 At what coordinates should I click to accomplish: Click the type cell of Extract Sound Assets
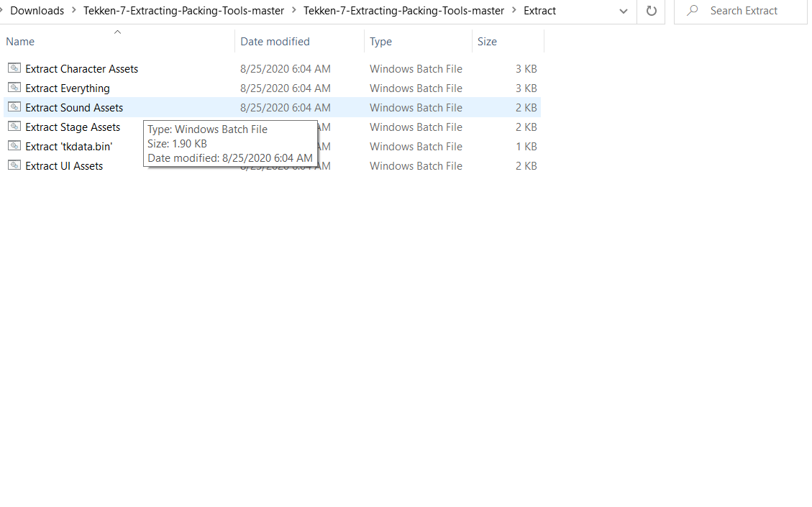tap(416, 108)
